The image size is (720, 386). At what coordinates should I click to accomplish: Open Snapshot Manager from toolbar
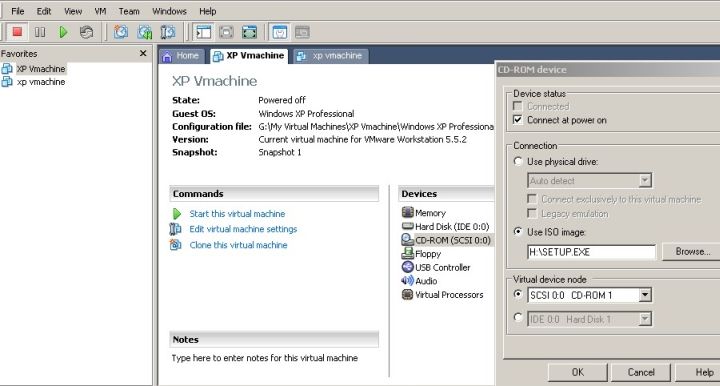168,32
